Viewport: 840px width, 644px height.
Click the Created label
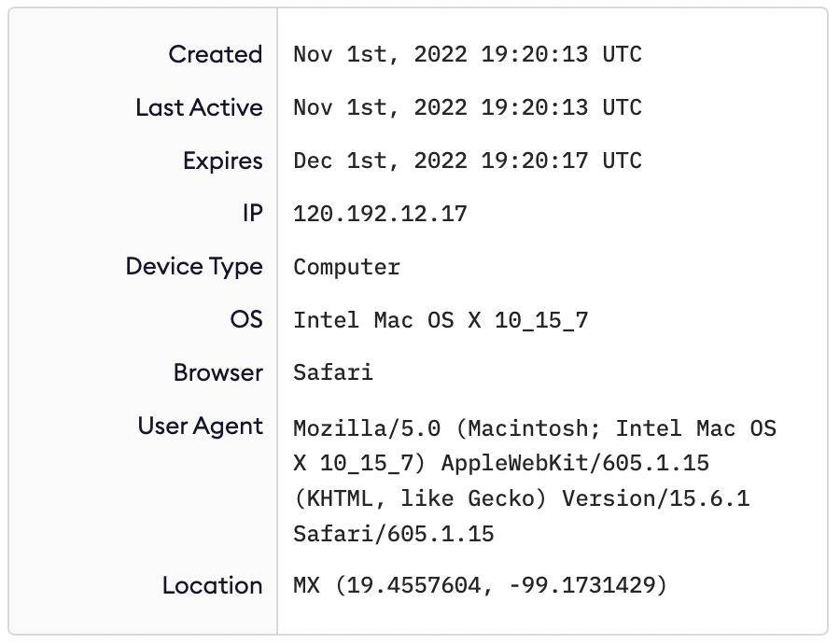tap(215, 54)
